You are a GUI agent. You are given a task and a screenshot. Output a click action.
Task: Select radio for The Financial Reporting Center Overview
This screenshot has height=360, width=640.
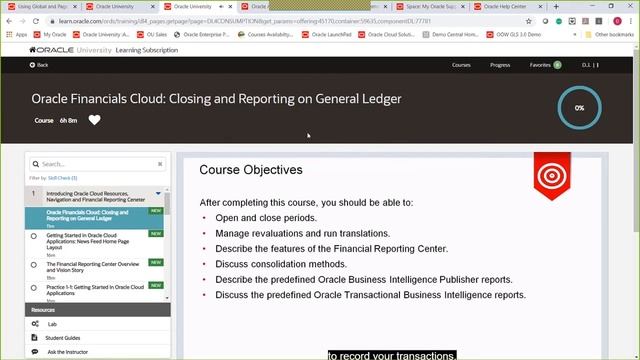coord(34,265)
